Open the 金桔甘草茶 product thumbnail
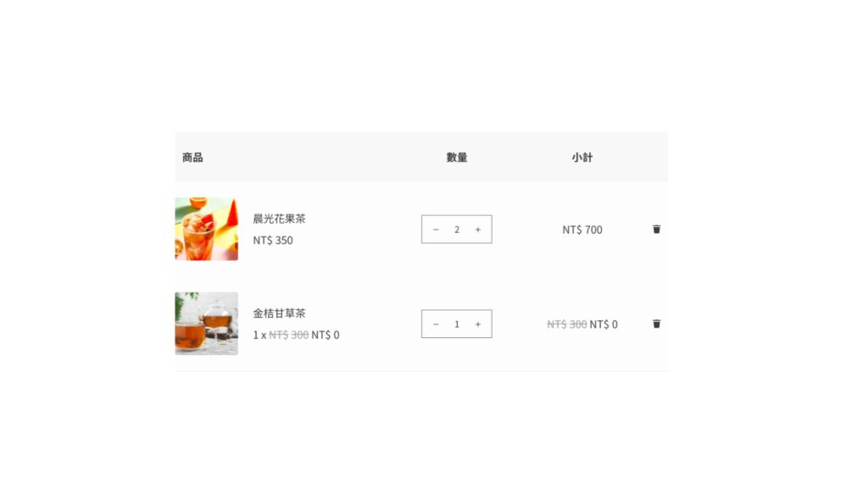868x488 pixels. 207,324
